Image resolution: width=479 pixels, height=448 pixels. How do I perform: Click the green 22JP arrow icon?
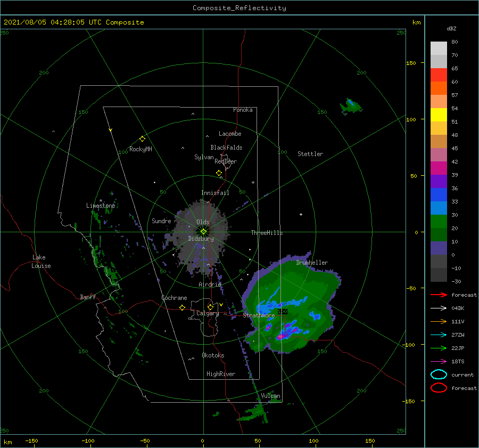pyautogui.click(x=439, y=348)
